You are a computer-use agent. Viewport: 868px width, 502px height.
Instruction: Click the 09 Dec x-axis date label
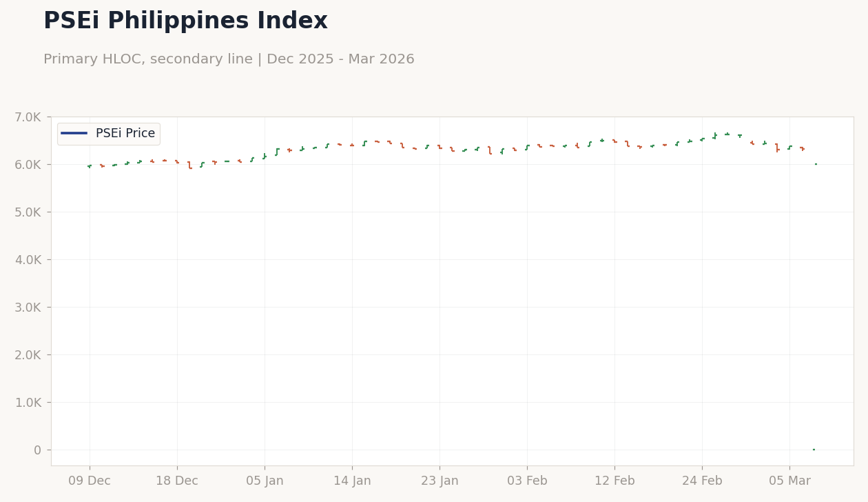click(90, 481)
